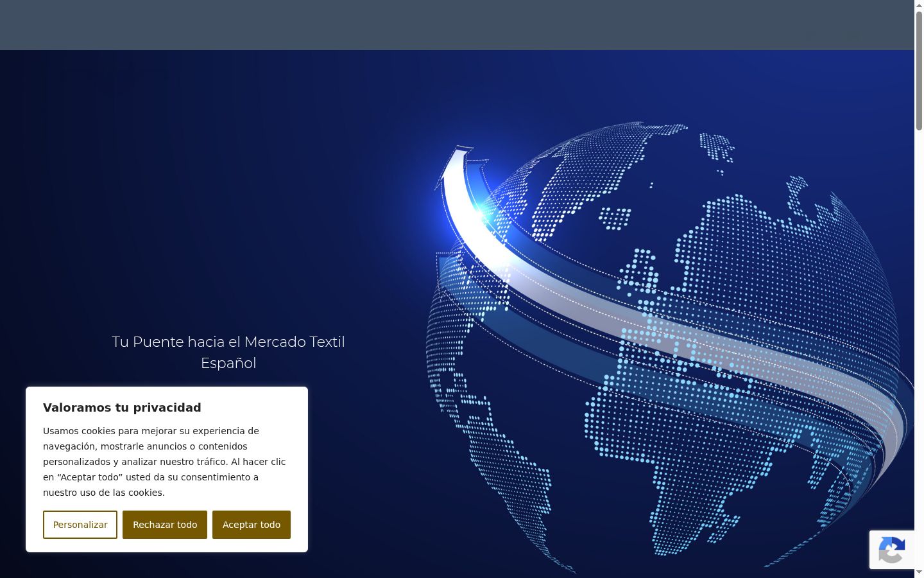Click the scrollbar up arrow
The width and height of the screenshot is (924, 578).
(919, 5)
